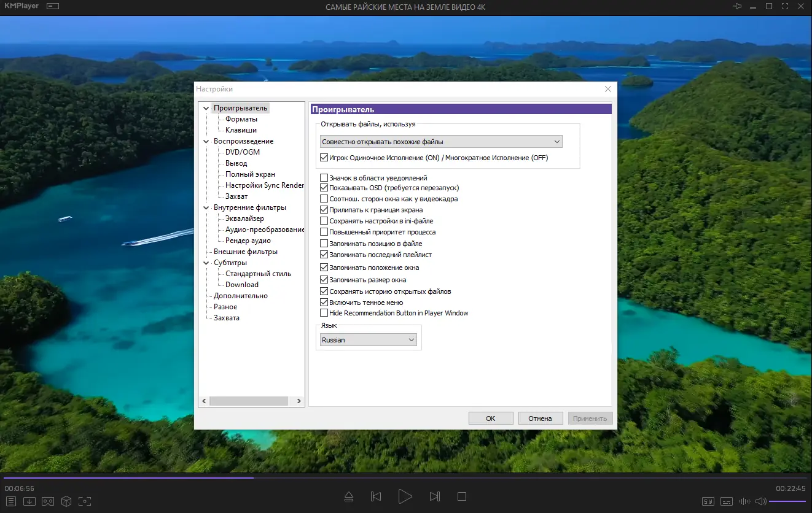Enable 'Запоминать позицию в файле'

(x=324, y=244)
